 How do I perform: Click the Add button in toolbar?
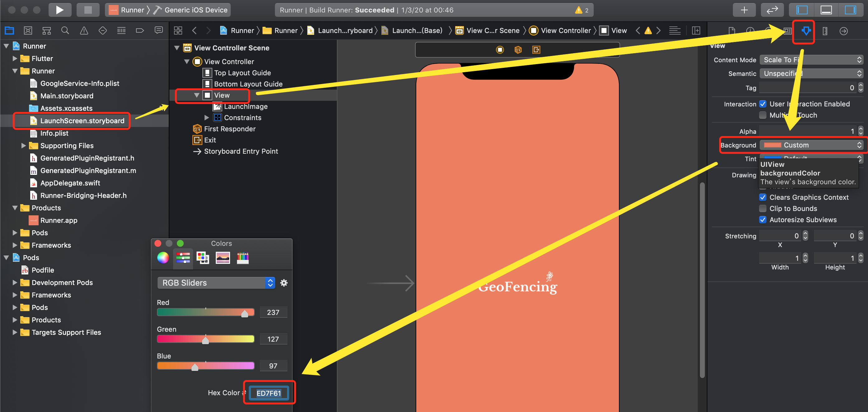coord(744,10)
